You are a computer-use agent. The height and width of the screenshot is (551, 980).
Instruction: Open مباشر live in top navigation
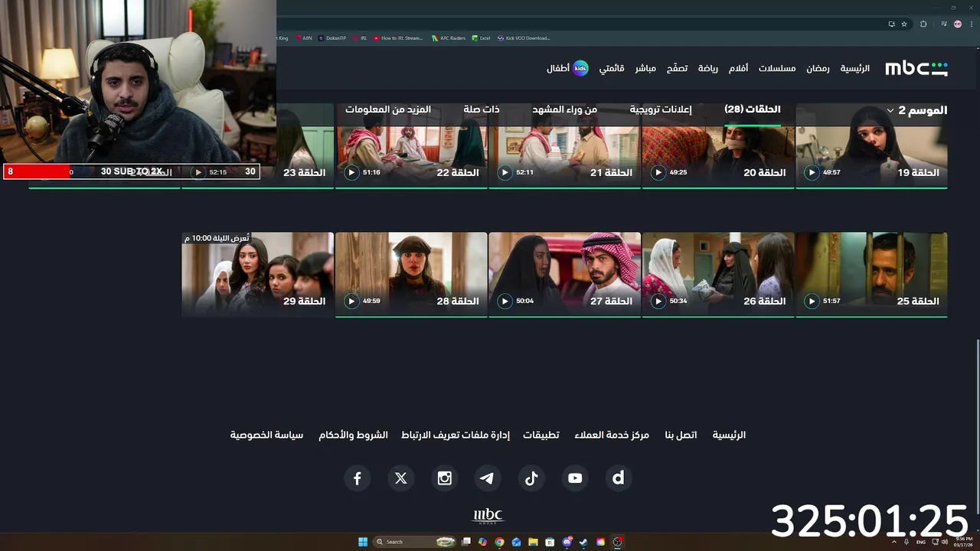point(645,68)
